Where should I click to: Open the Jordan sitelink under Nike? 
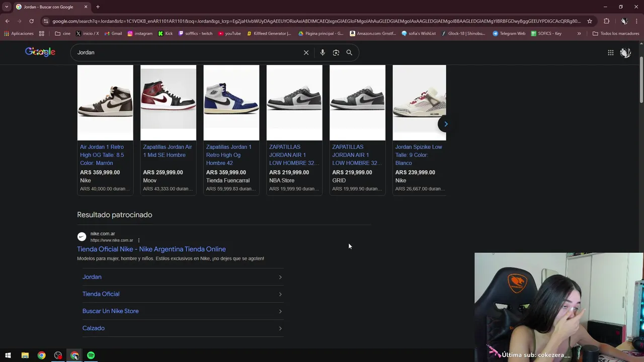point(92,277)
